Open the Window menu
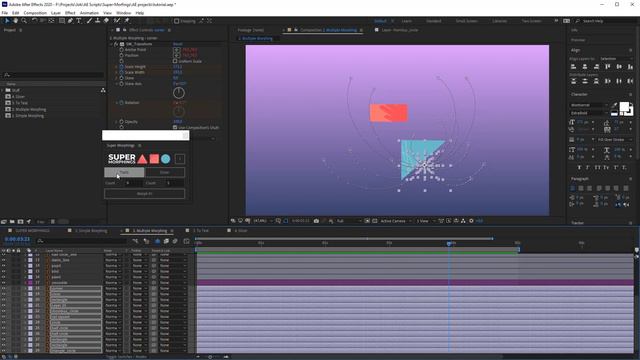This screenshot has width=640, height=360. (x=123, y=13)
